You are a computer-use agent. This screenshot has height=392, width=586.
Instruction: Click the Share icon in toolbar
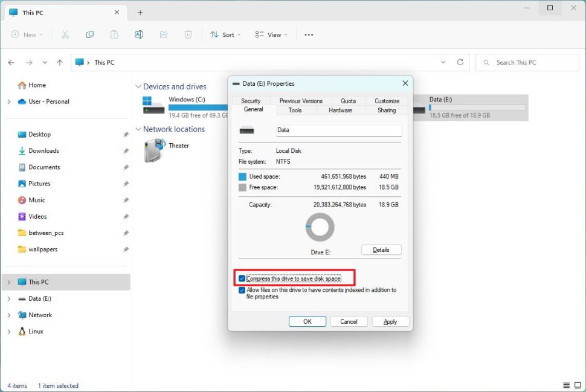[x=164, y=34]
